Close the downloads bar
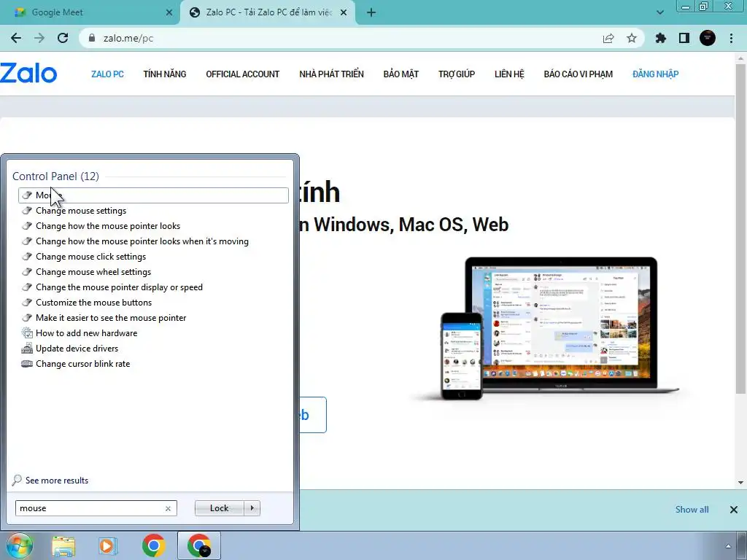The height and width of the screenshot is (560, 747). click(x=734, y=510)
